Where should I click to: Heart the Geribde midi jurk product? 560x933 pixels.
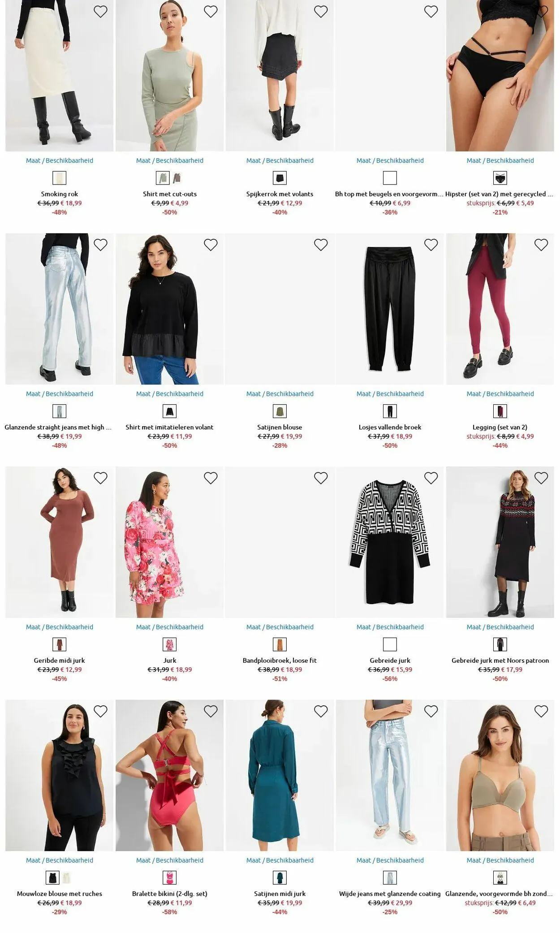click(x=100, y=478)
